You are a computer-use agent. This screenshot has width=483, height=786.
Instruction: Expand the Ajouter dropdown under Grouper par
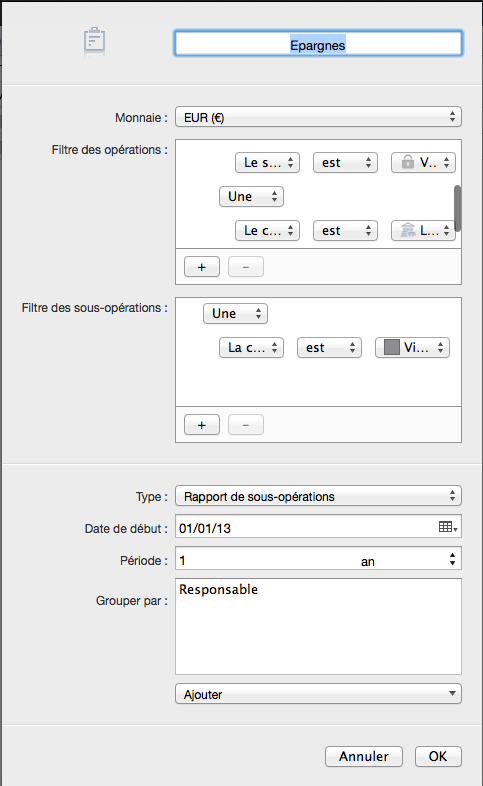click(x=318, y=694)
